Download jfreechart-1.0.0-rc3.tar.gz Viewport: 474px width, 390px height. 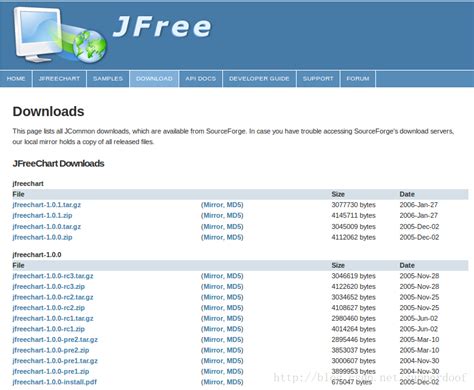(x=53, y=276)
